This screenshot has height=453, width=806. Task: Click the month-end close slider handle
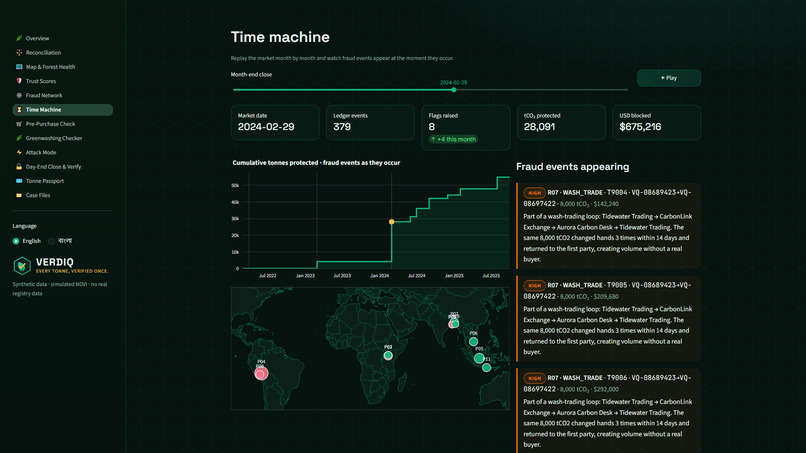pos(454,90)
